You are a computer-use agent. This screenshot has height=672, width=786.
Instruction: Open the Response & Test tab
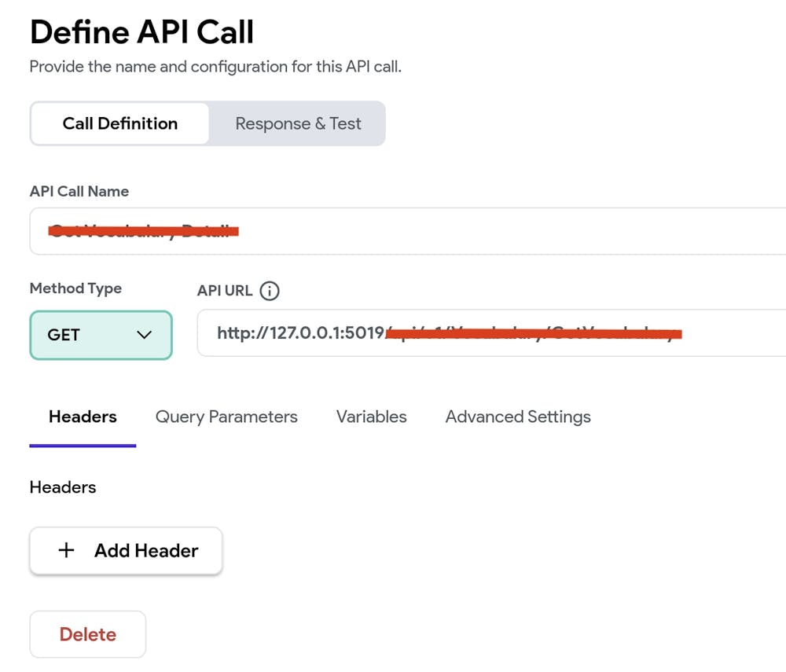tap(298, 123)
